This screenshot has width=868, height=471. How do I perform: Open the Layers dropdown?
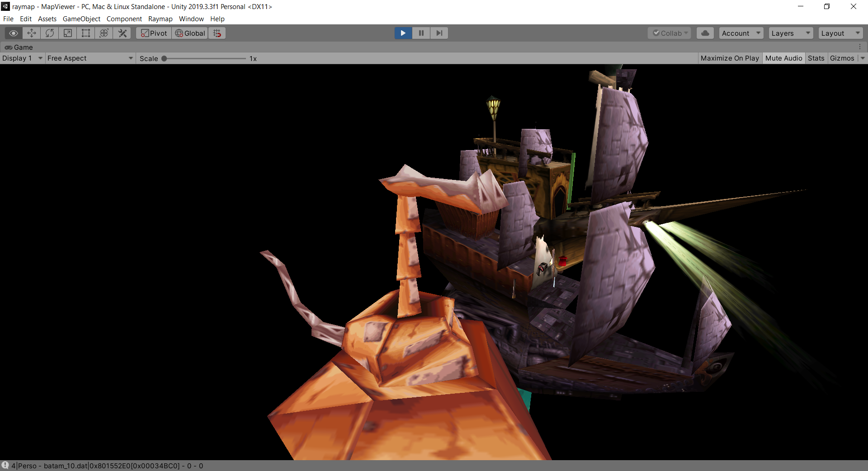click(x=791, y=33)
